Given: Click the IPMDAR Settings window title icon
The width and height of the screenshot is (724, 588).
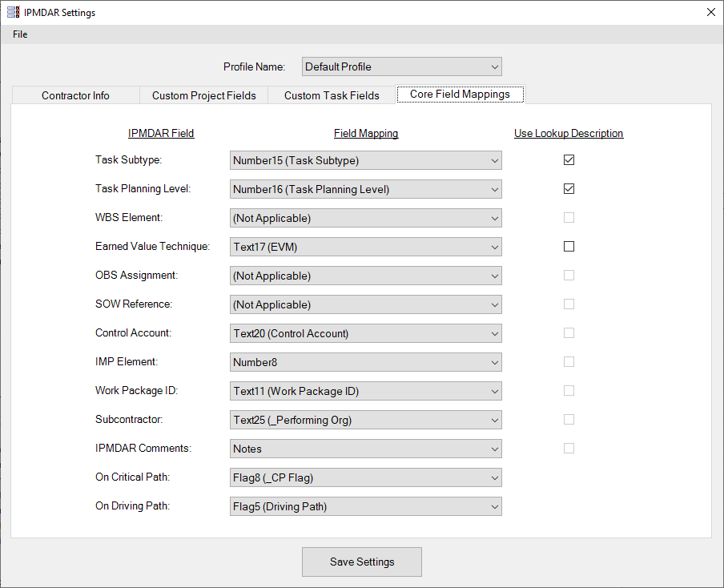Looking at the screenshot, I should tap(13, 12).
